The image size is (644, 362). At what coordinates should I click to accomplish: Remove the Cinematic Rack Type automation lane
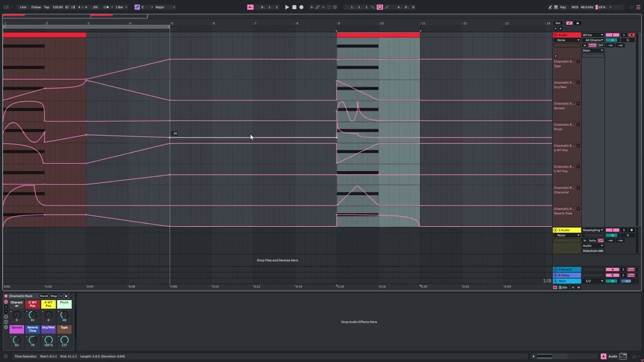click(578, 61)
